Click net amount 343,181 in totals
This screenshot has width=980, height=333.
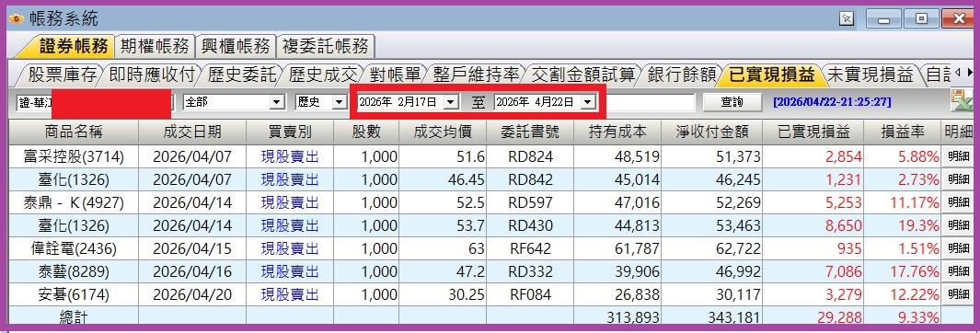tap(734, 317)
